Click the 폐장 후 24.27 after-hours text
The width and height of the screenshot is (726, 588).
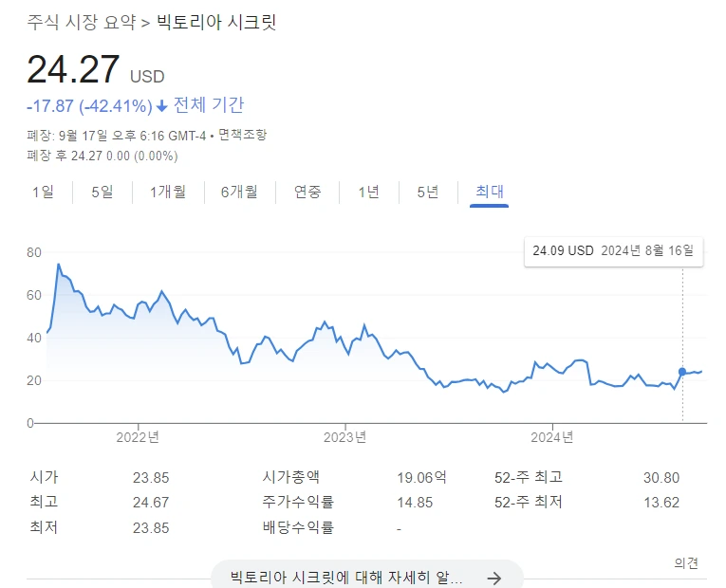pos(102,156)
